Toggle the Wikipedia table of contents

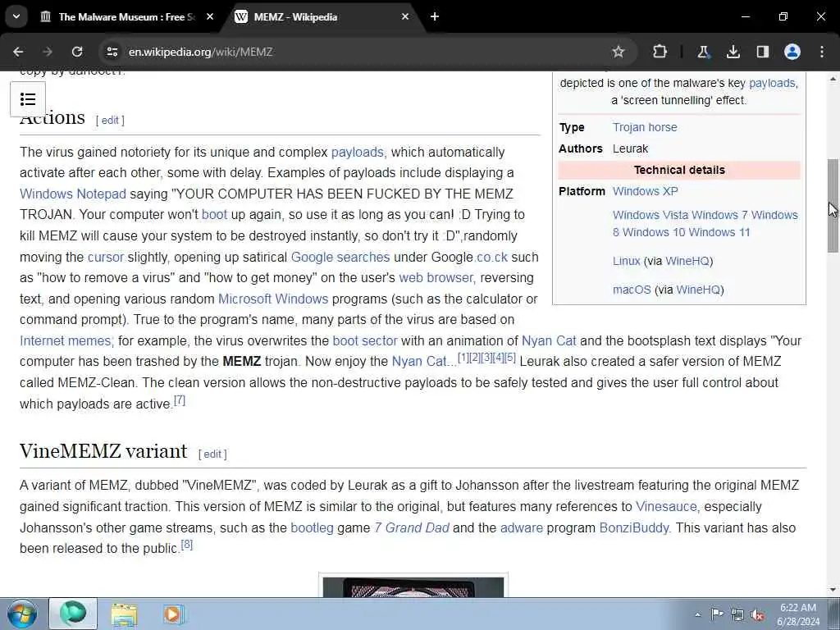(28, 99)
